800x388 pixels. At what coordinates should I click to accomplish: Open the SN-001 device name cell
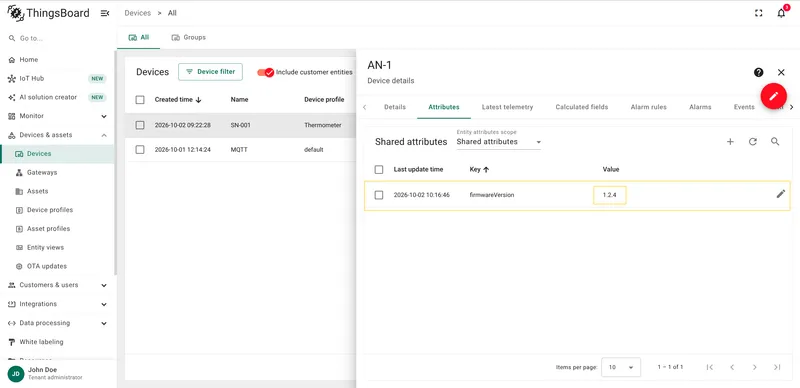point(240,125)
